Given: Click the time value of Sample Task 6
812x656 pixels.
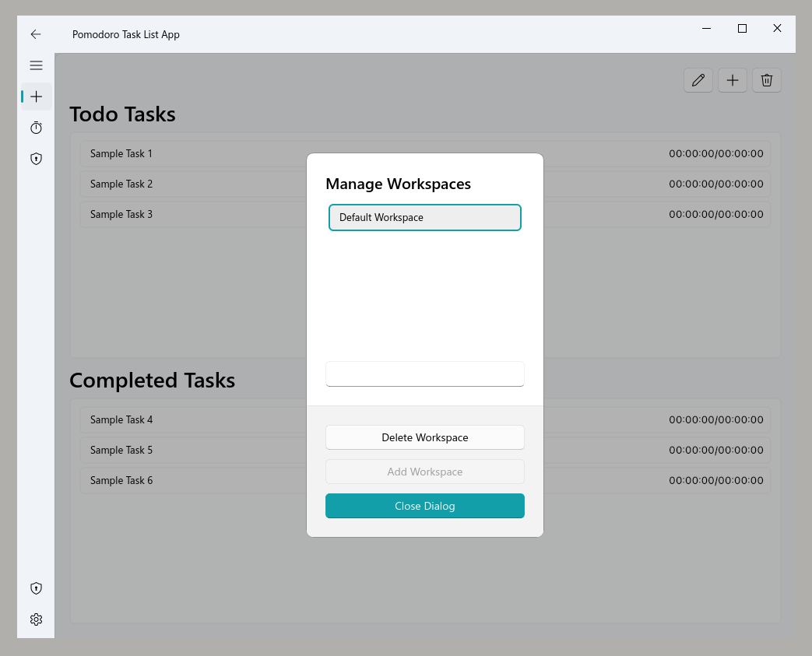Looking at the screenshot, I should point(715,480).
